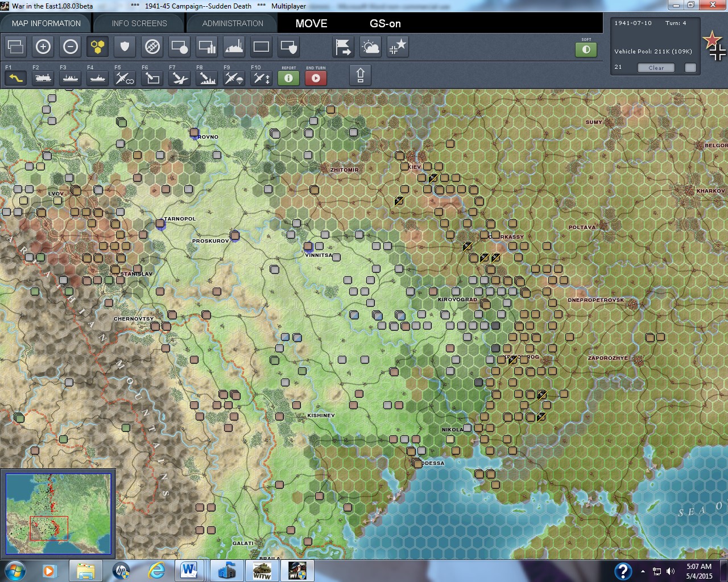Select F6 bomb unit mode
Screen dimensions: 728x582
pos(152,78)
